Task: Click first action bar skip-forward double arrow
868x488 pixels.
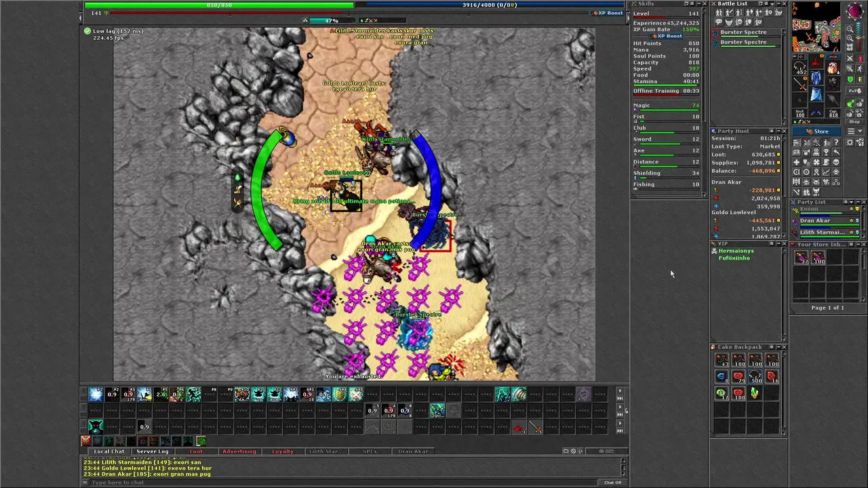Action: pos(620,399)
